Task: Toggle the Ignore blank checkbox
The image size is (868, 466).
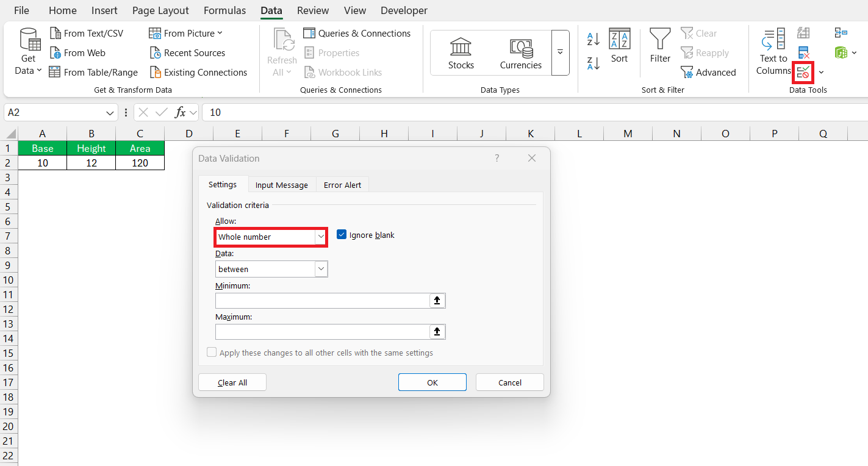Action: (x=342, y=235)
